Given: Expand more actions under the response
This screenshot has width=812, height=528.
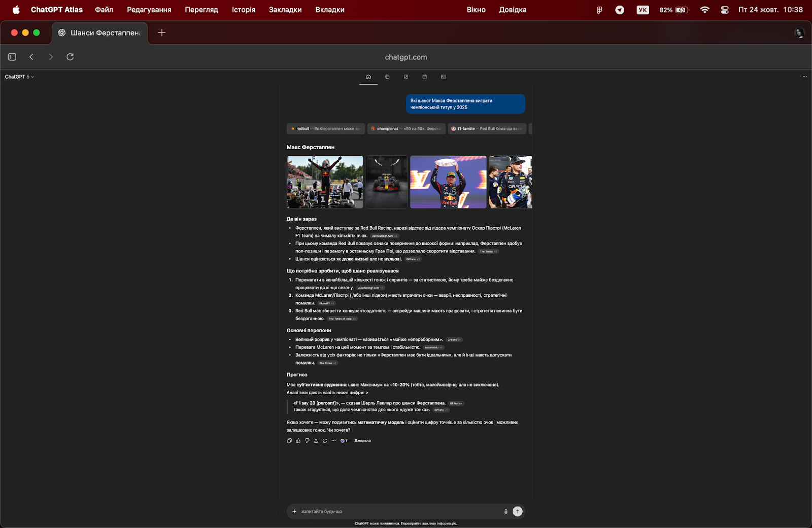Looking at the screenshot, I should click(x=333, y=441).
